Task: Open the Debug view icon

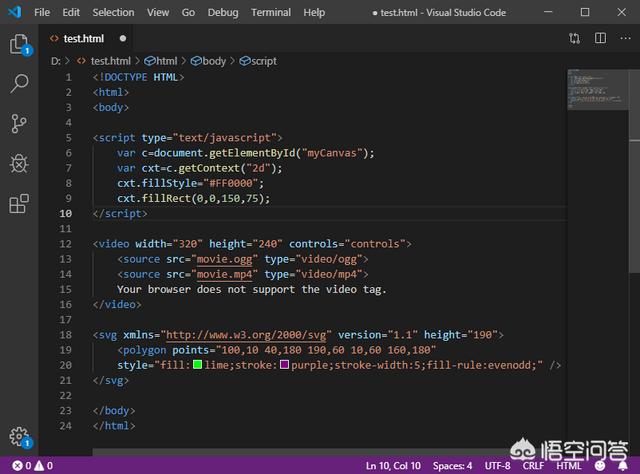Action: (x=19, y=163)
